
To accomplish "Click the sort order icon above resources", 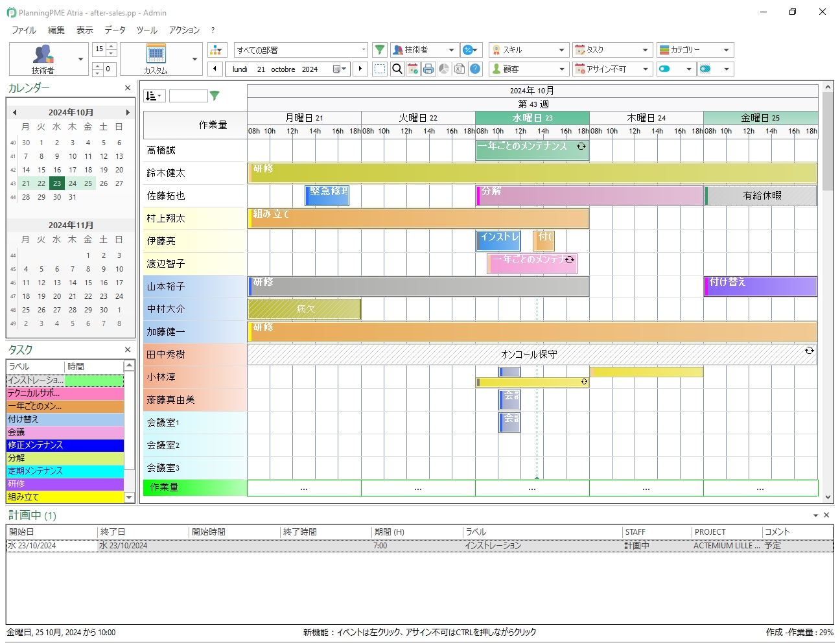I will point(154,96).
